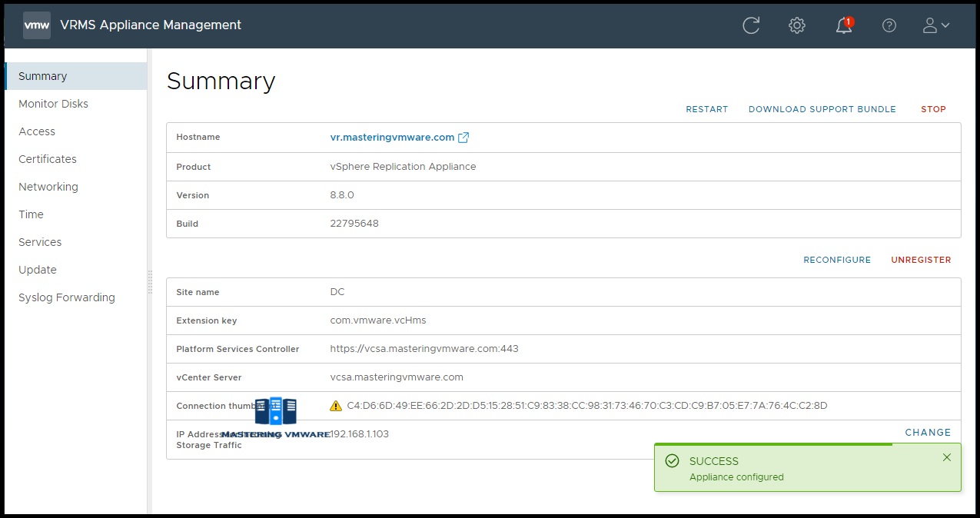The image size is (980, 518).
Task: Click vCenter Server value vcsa.masteringvmware.com
Action: [x=397, y=377]
